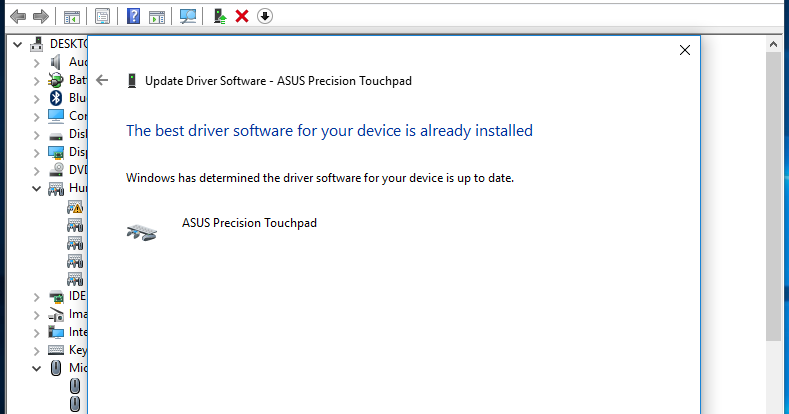Select the first mouse device under Mice
Image resolution: width=789 pixels, height=414 pixels.
coord(74,386)
